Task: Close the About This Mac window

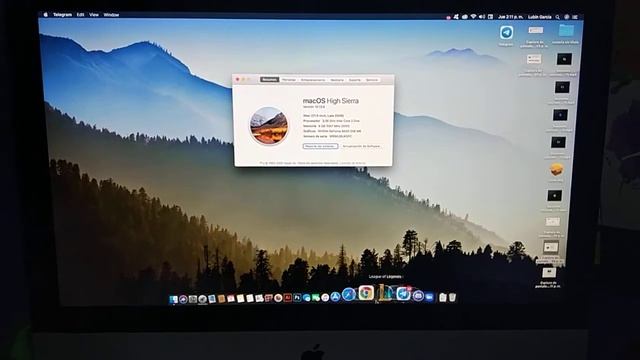Action: click(238, 80)
